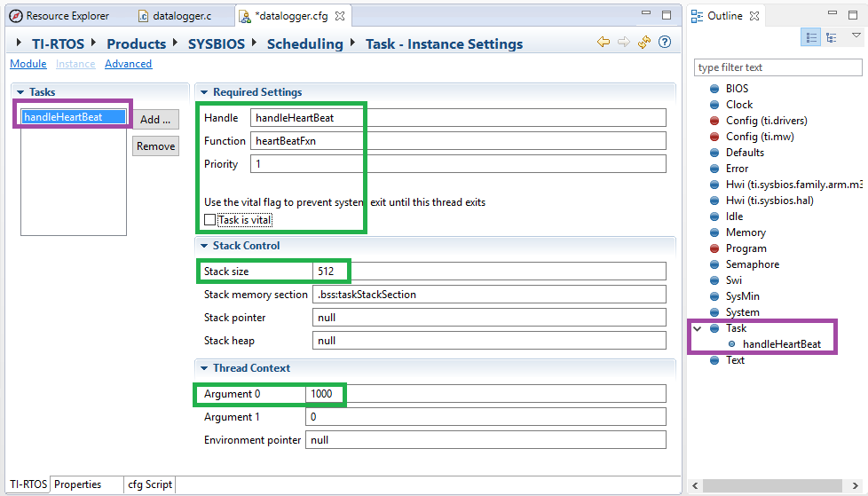Click the refresh icon in the editor header
868x496 pixels.
pyautogui.click(x=644, y=43)
